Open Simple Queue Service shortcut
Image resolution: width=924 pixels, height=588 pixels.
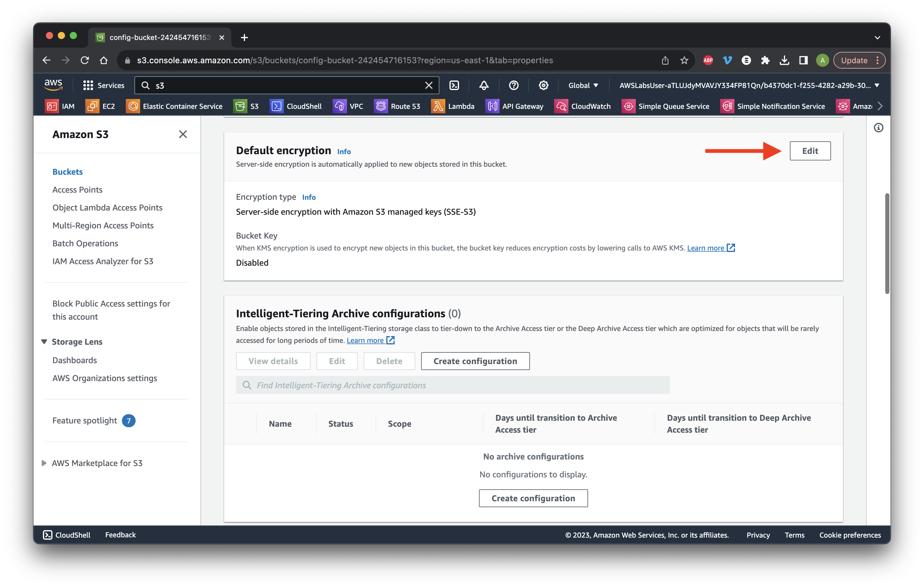(665, 106)
